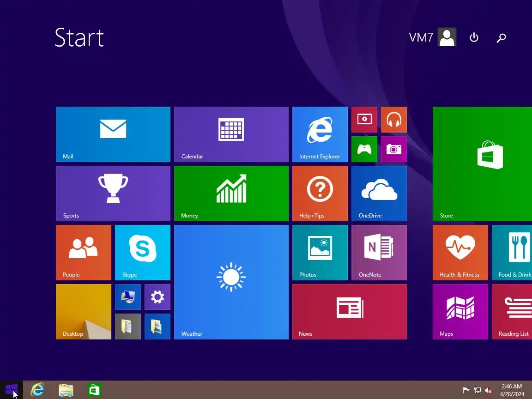
Task: Open the OneDrive tile
Action: coord(379,193)
